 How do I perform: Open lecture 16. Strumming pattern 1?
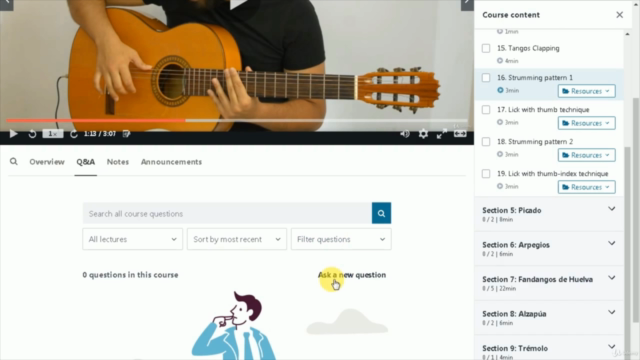[535, 78]
